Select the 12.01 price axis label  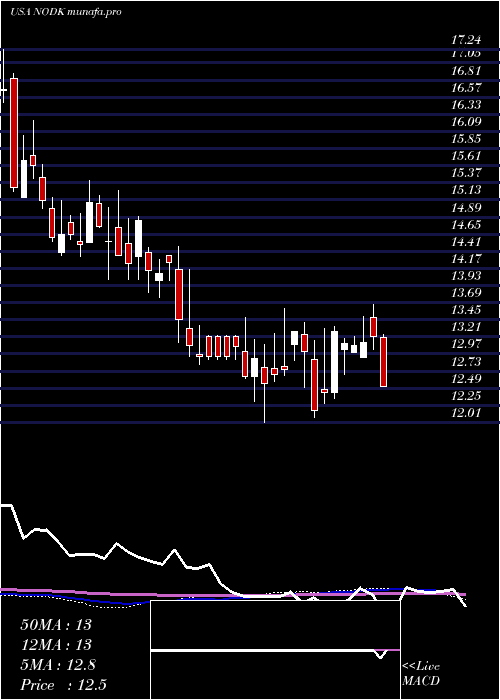tap(466, 412)
